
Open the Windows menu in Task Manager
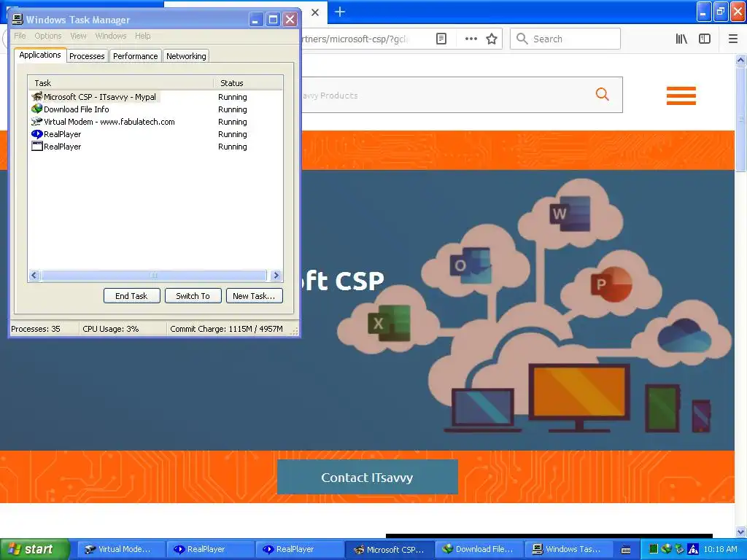(x=111, y=36)
